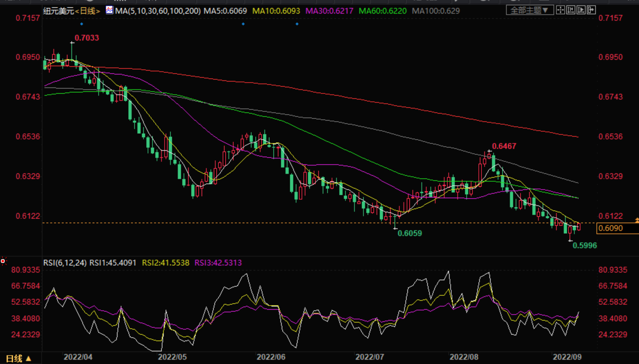Viewport: 639px width, 364px height.
Task: Click the first blue event dot marker
Action: [x=82, y=24]
